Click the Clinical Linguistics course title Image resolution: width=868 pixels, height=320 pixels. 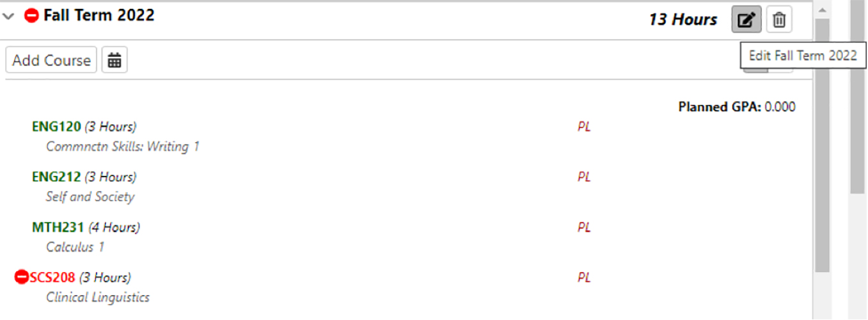click(98, 298)
